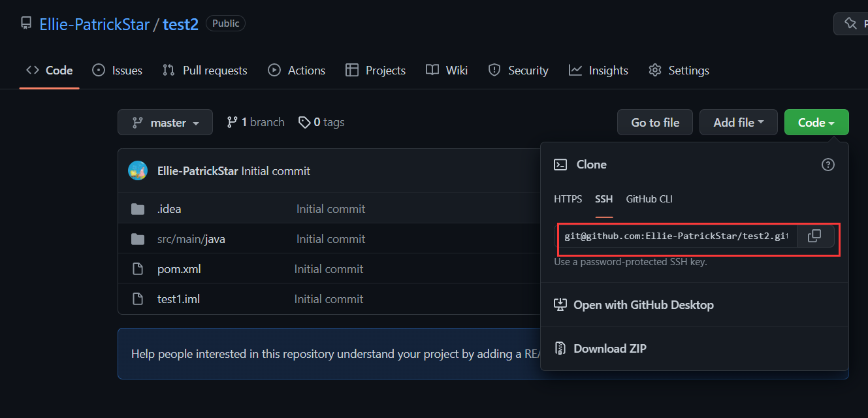868x418 pixels.
Task: Open the Ellie-PatrickStar commit author link
Action: [x=198, y=171]
